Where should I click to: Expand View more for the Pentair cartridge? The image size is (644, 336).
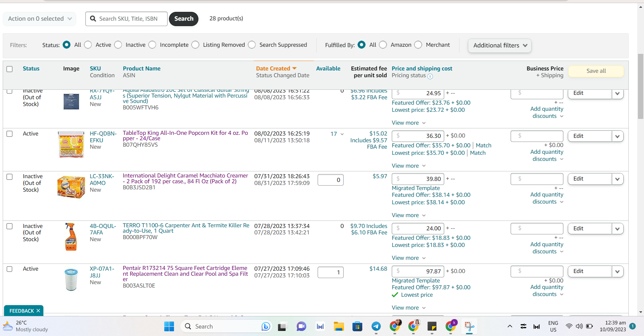coord(409,308)
